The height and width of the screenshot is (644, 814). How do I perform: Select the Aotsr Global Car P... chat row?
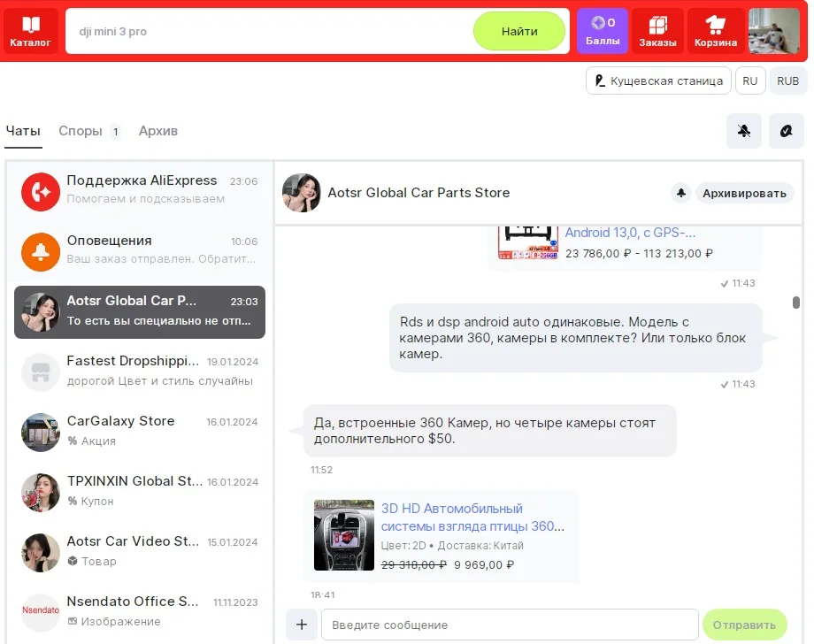click(140, 312)
